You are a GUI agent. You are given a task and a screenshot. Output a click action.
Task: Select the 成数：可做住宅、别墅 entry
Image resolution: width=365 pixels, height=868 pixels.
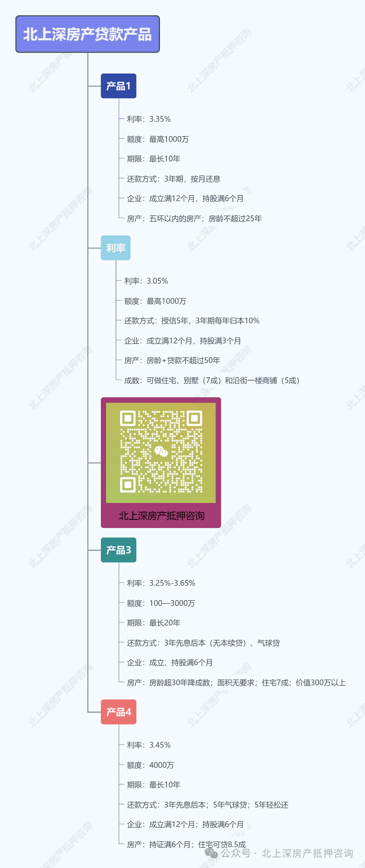point(212,380)
